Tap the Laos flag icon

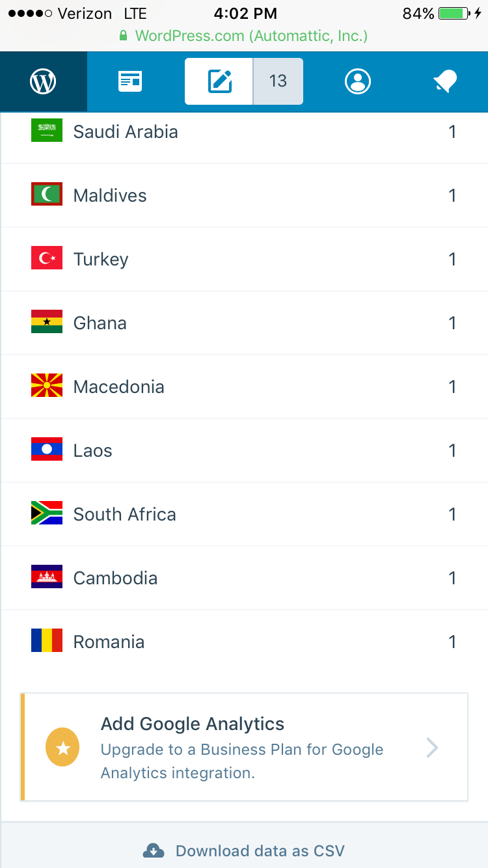pyautogui.click(x=47, y=450)
